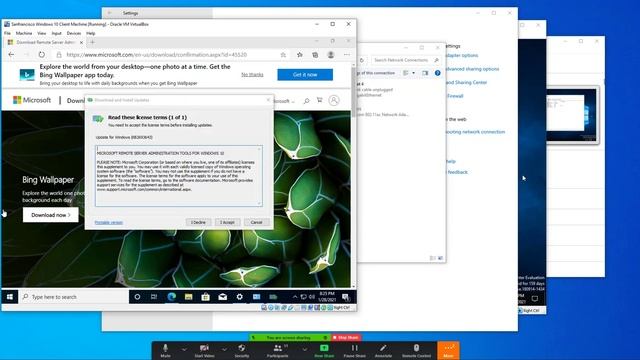Click Download now button
The image size is (640, 360).
[51, 215]
